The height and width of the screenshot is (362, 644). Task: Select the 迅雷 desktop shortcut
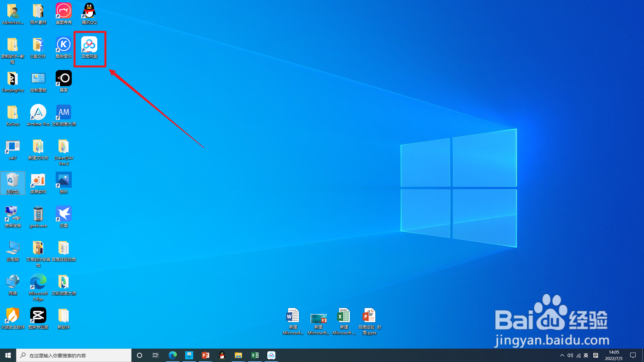coord(64,217)
